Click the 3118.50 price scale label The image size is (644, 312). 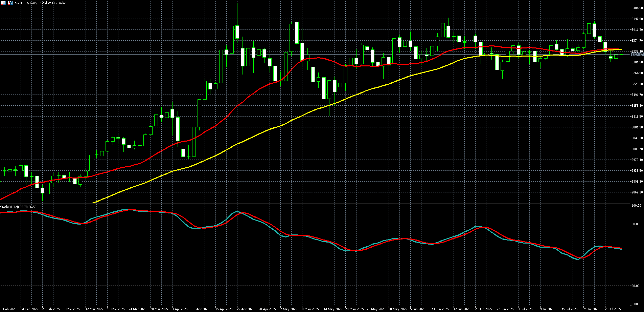pos(637,117)
